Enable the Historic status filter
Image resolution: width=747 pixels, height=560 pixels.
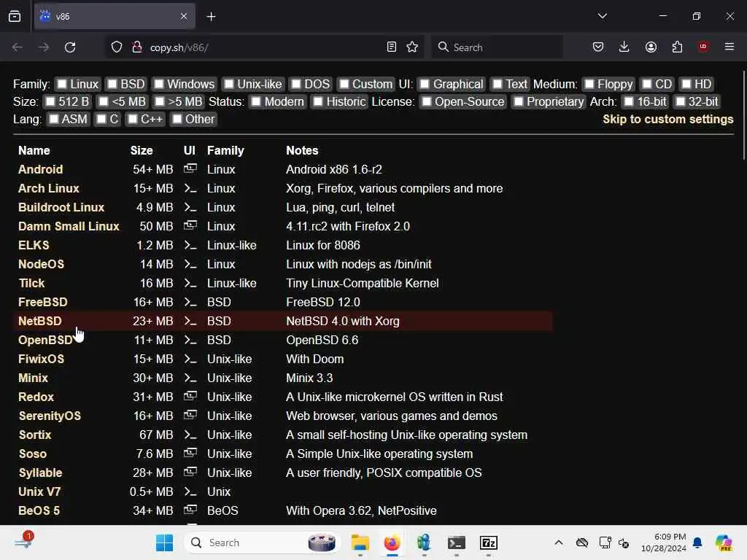tap(318, 101)
